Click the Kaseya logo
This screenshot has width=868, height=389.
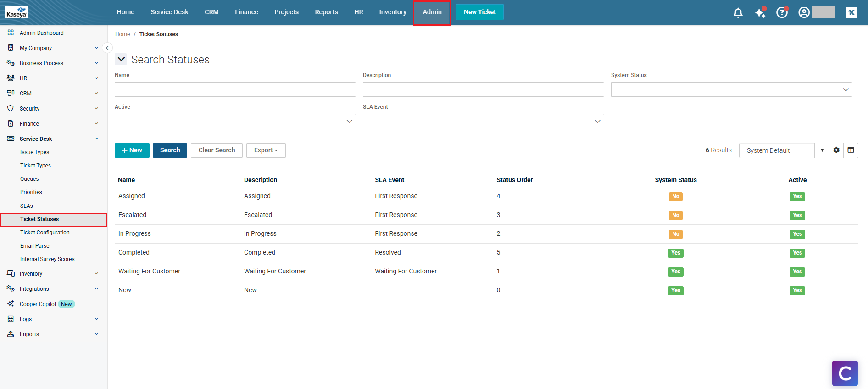(17, 12)
